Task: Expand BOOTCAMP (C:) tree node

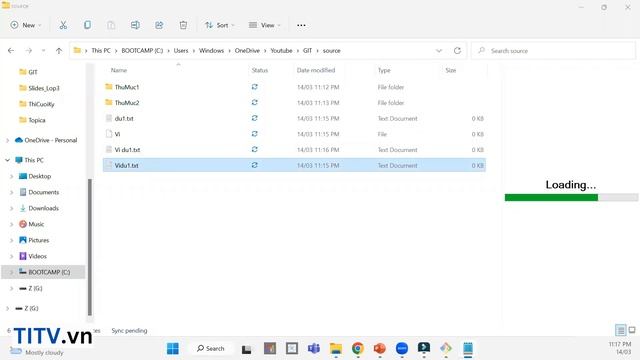Action: coord(11,272)
